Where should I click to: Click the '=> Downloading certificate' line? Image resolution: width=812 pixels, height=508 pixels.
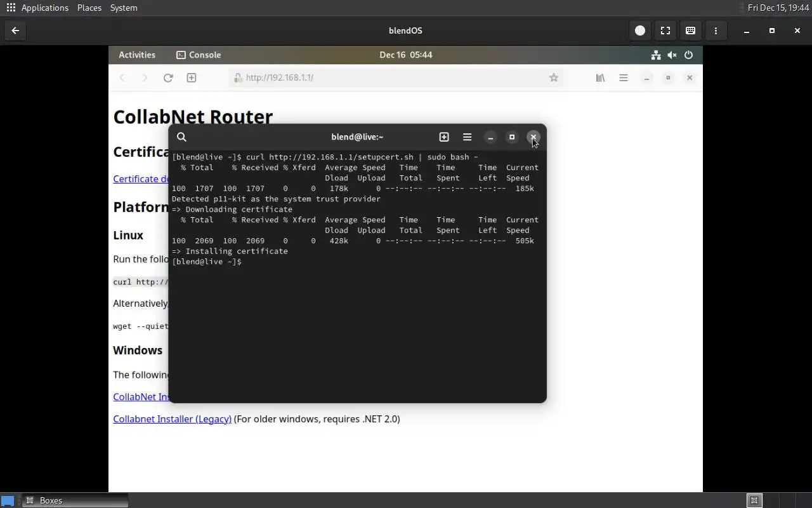232,209
